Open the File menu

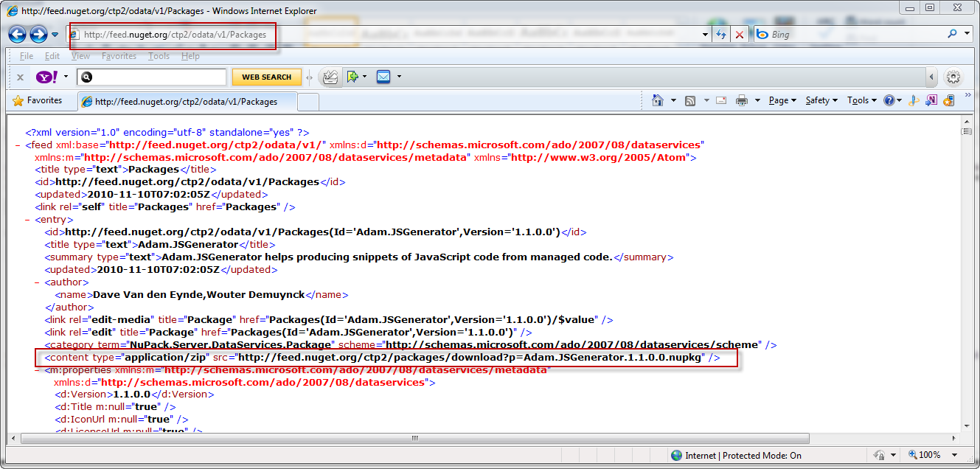(27, 56)
